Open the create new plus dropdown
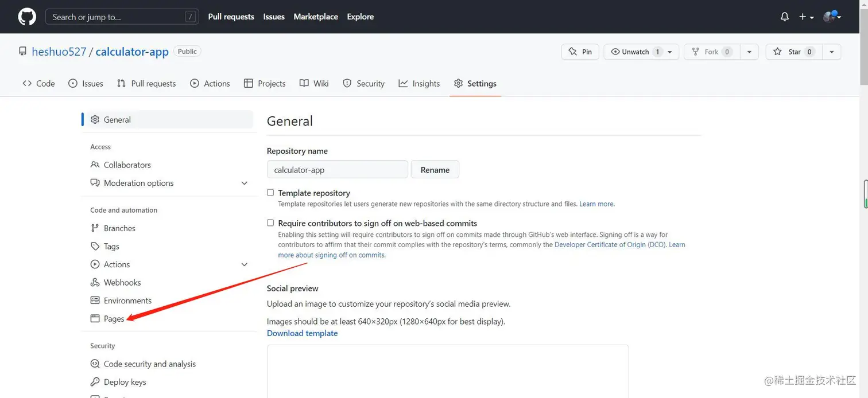The width and height of the screenshot is (868, 398). [806, 17]
